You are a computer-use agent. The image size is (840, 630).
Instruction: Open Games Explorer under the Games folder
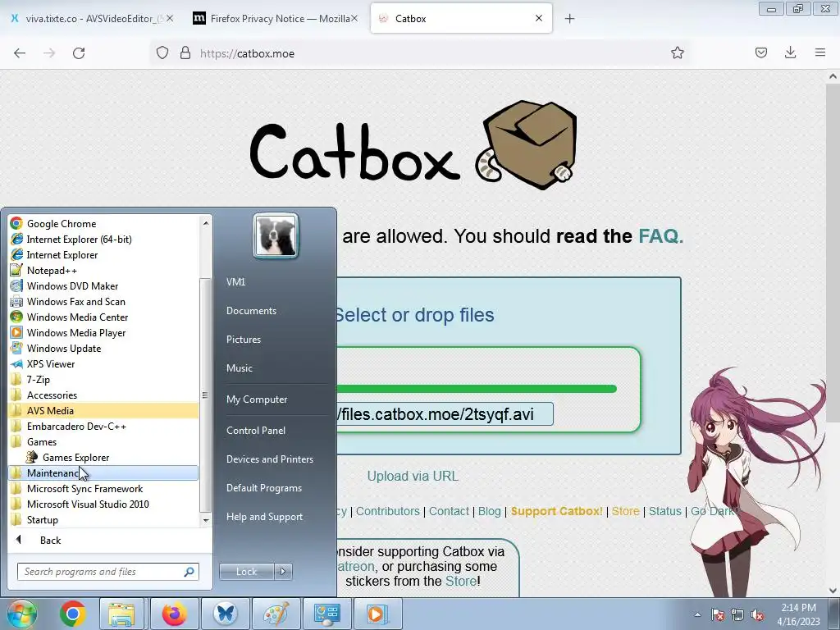point(75,458)
